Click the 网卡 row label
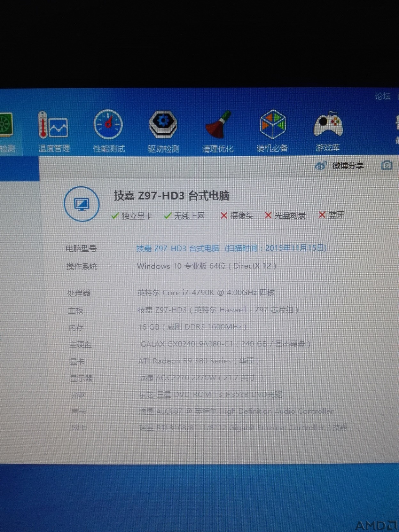The height and width of the screenshot is (532, 399). click(x=79, y=428)
